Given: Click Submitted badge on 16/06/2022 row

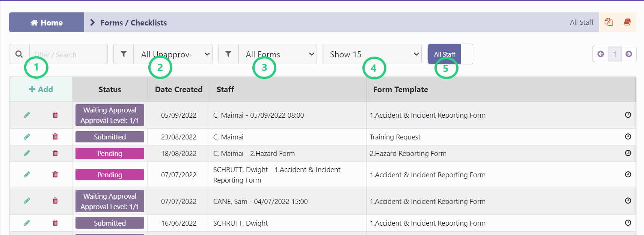Looking at the screenshot, I should [110, 223].
